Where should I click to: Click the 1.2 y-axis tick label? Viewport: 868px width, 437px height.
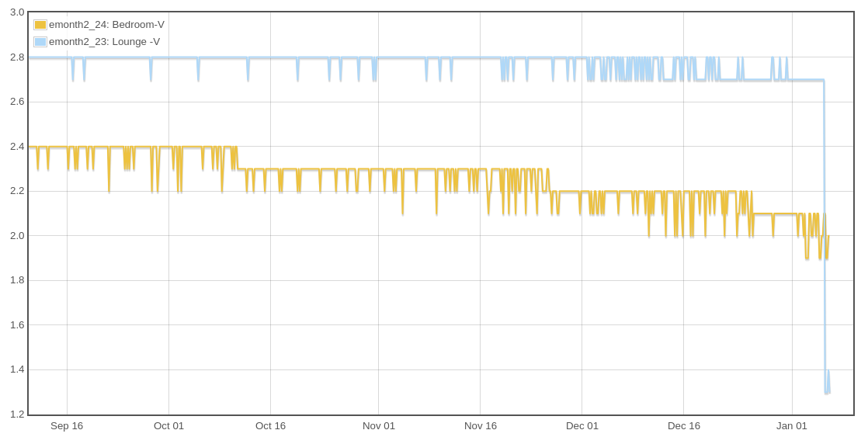17,414
